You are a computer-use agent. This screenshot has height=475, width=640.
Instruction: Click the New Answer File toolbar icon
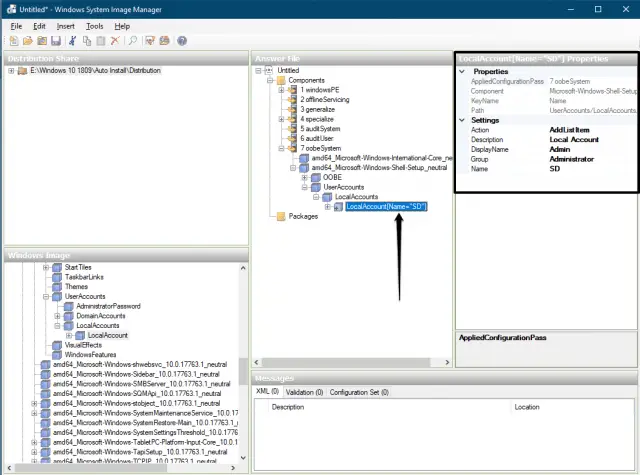(14, 41)
